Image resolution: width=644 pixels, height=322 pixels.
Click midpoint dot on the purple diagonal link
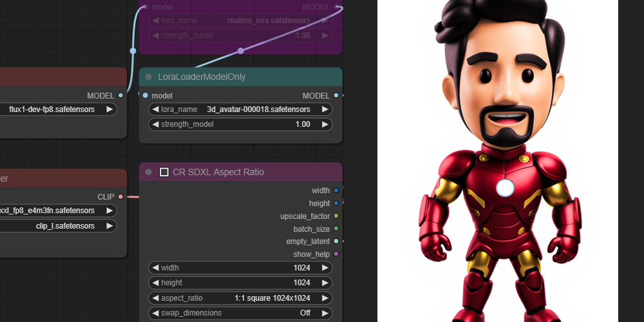(241, 51)
